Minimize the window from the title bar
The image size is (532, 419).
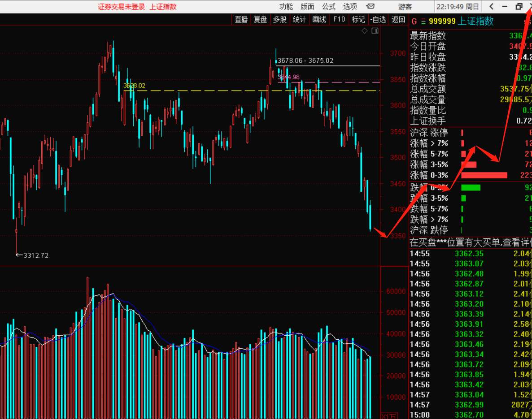505,6
